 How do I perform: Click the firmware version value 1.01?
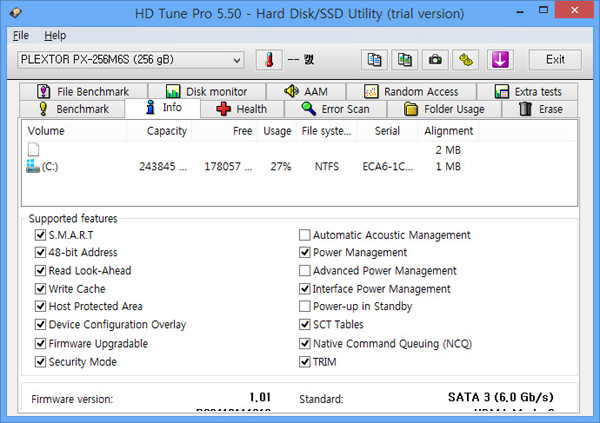click(x=260, y=397)
